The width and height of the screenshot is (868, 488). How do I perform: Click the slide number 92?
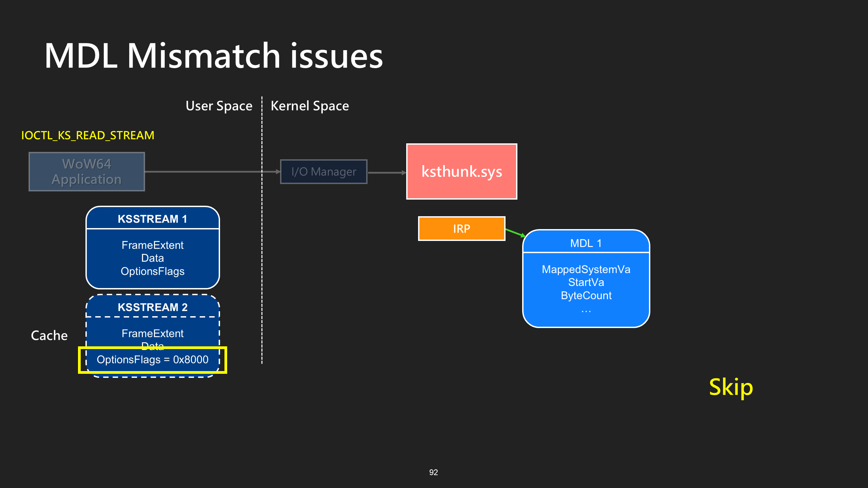[x=434, y=472]
